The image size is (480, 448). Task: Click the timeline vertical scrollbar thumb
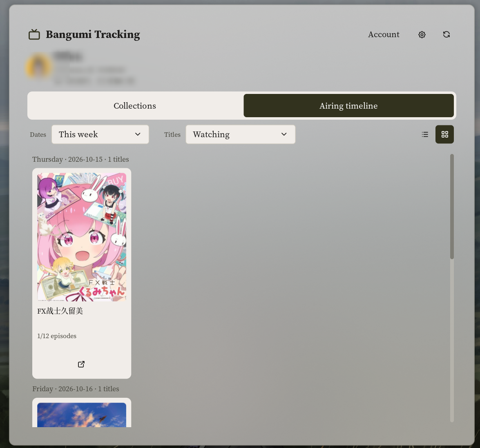click(452, 207)
